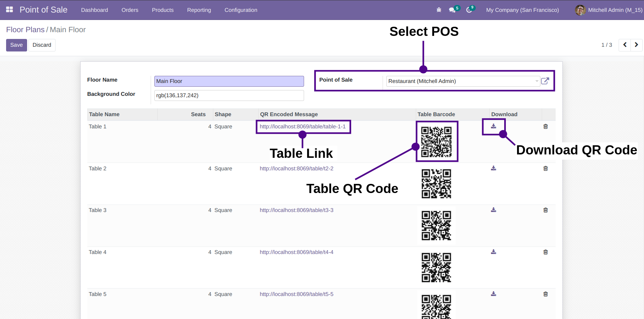
Task: Click Table 3 QR code image
Action: (436, 225)
